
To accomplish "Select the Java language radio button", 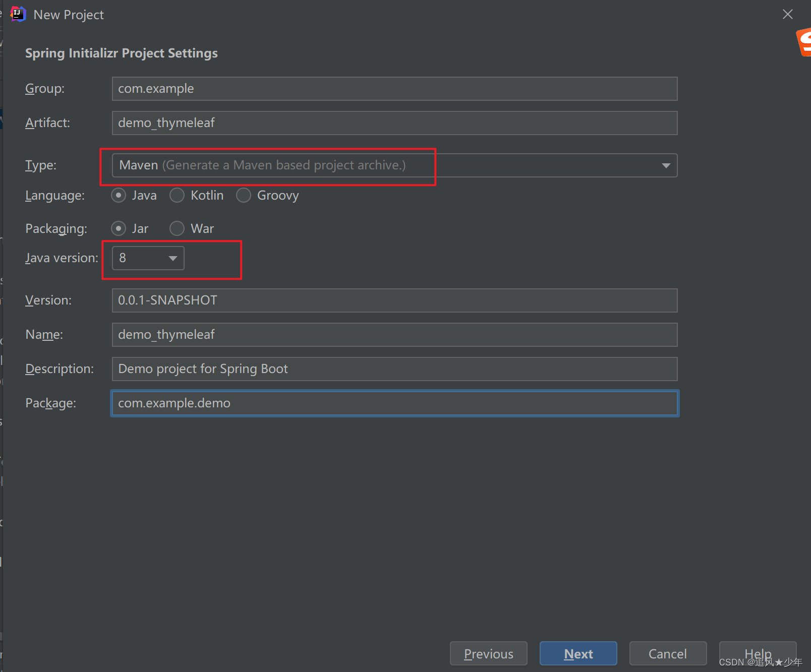I will click(119, 195).
